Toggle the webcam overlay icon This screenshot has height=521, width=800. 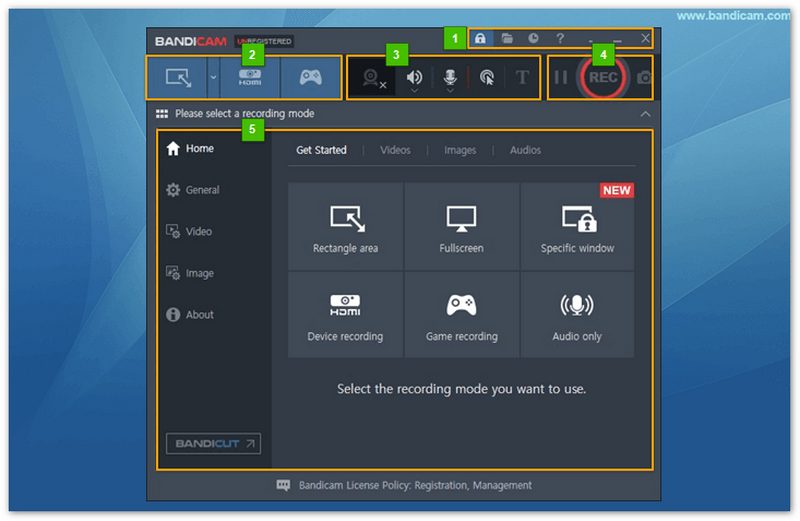[x=374, y=78]
